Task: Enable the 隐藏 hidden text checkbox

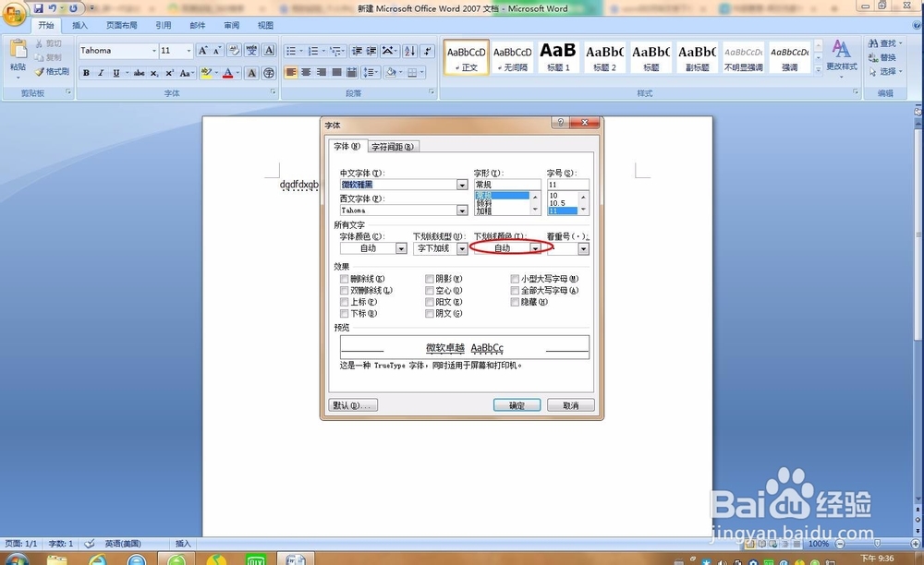Action: pyautogui.click(x=515, y=302)
